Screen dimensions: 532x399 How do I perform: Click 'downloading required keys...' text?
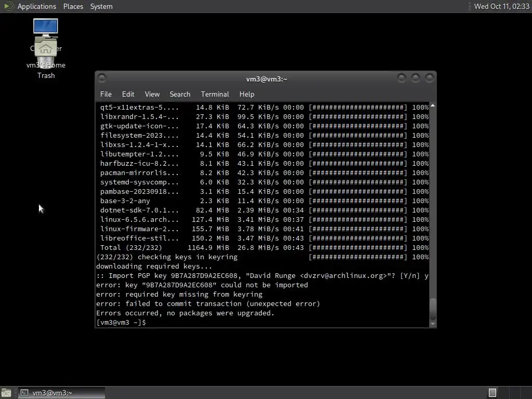[154, 267]
